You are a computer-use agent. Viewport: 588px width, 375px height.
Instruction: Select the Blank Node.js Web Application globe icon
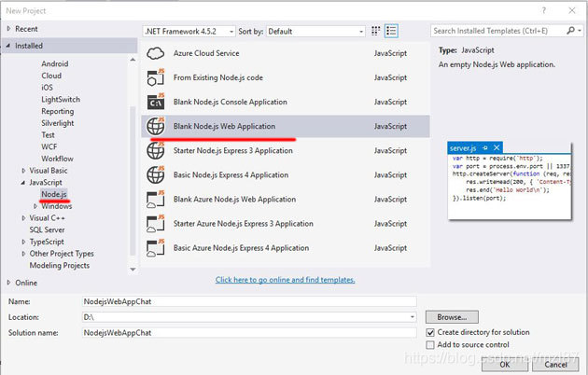click(x=155, y=126)
